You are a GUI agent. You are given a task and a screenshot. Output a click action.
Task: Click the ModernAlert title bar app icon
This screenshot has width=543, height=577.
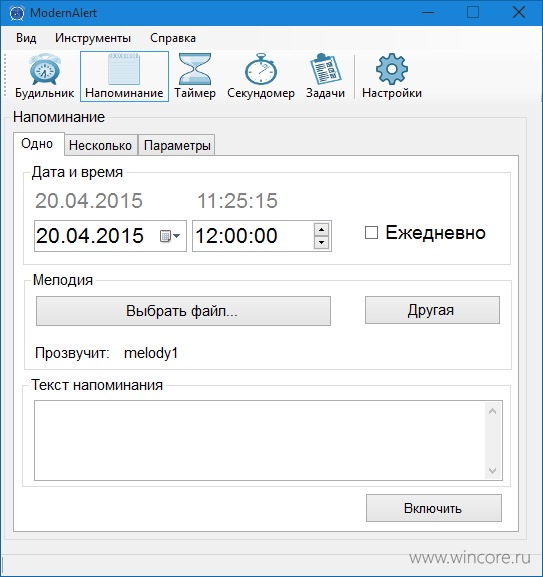point(17,13)
